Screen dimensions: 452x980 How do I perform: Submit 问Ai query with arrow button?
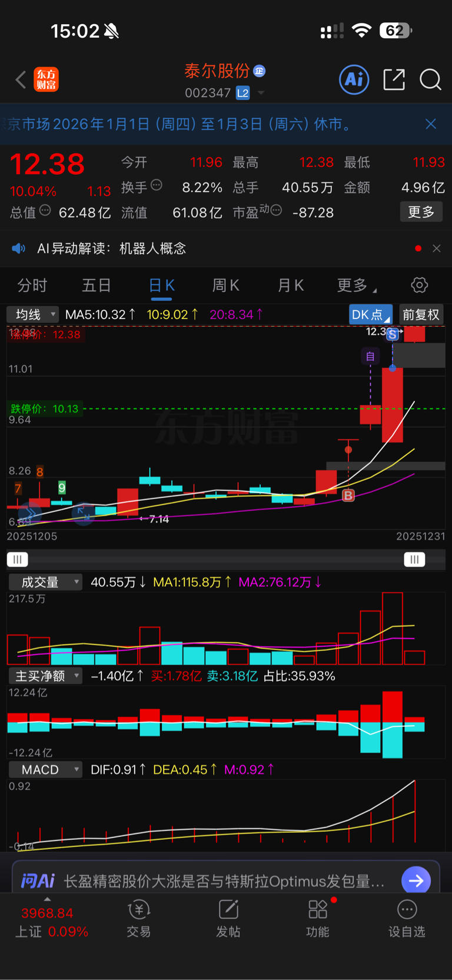(x=416, y=881)
